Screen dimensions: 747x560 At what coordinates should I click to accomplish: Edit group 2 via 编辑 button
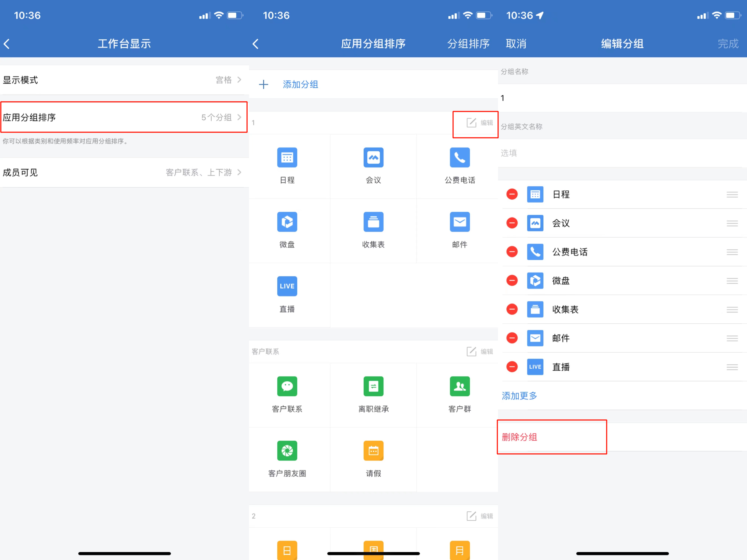tap(479, 516)
